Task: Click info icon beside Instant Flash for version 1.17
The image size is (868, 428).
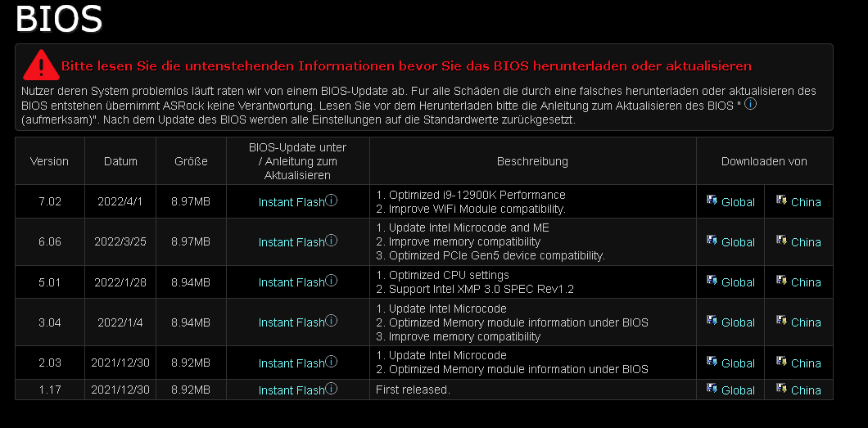Action: (x=331, y=388)
